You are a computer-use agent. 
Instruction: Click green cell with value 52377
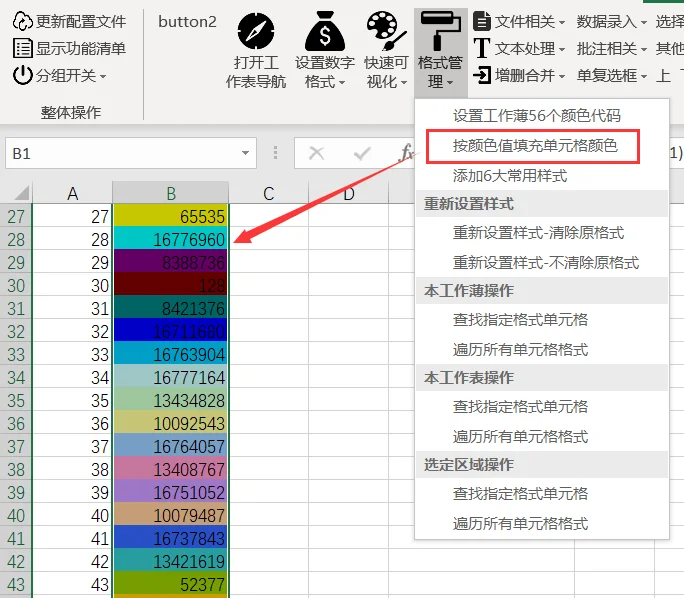(x=171, y=584)
